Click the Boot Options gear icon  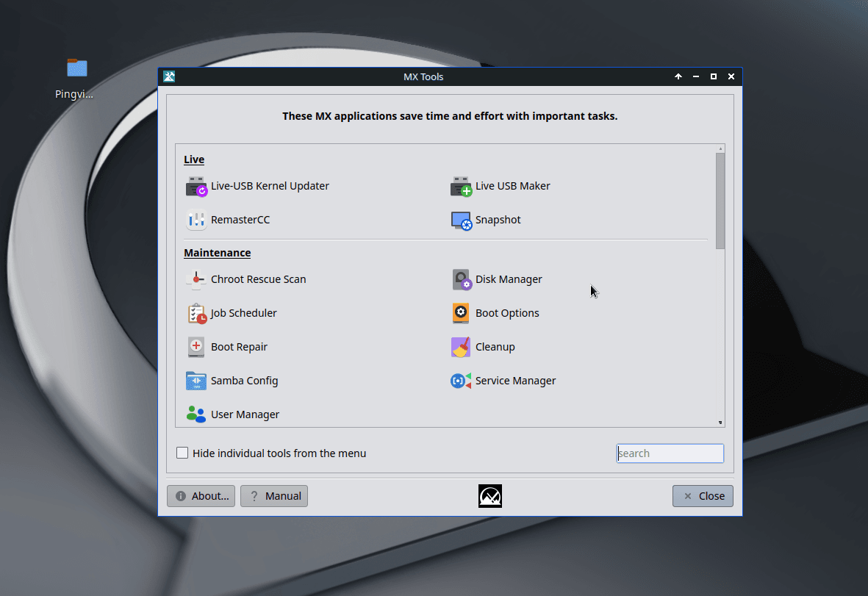coord(461,313)
